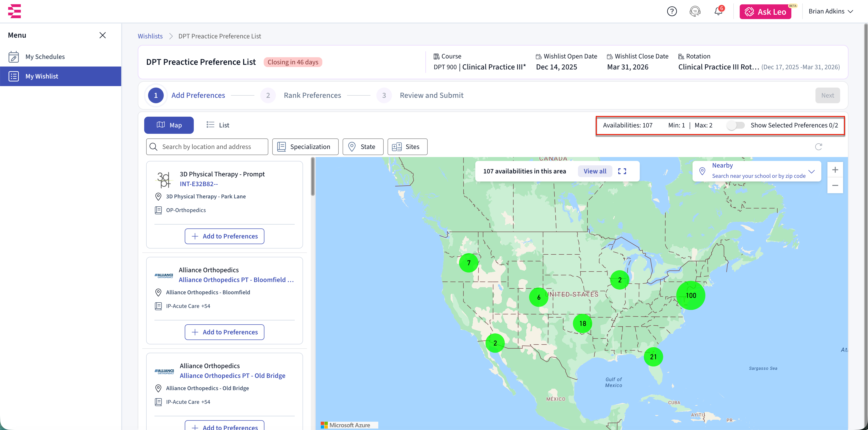Viewport: 868px width, 430px height.
Task: Click the Wishlists breadcrumb link
Action: pyautogui.click(x=150, y=36)
